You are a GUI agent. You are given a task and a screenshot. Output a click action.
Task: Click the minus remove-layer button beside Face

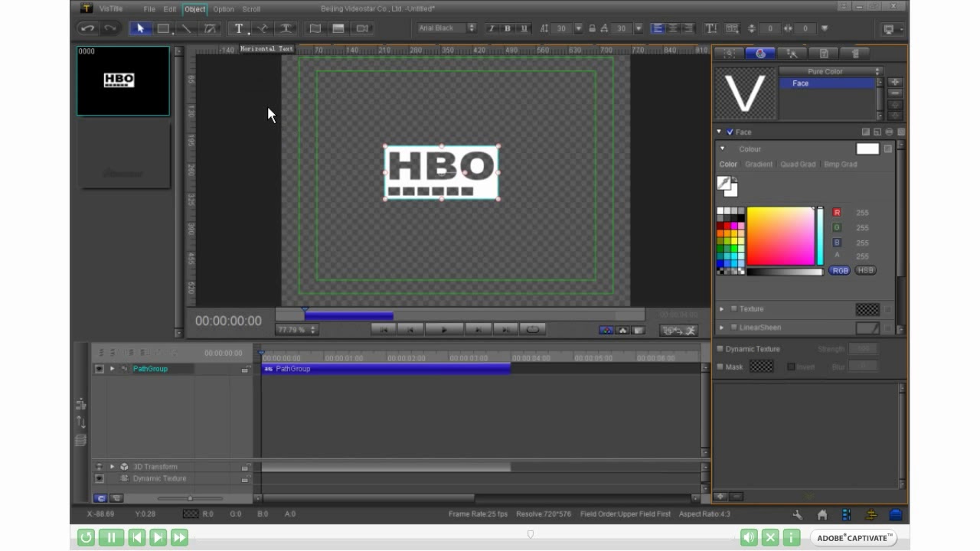pyautogui.click(x=895, y=93)
